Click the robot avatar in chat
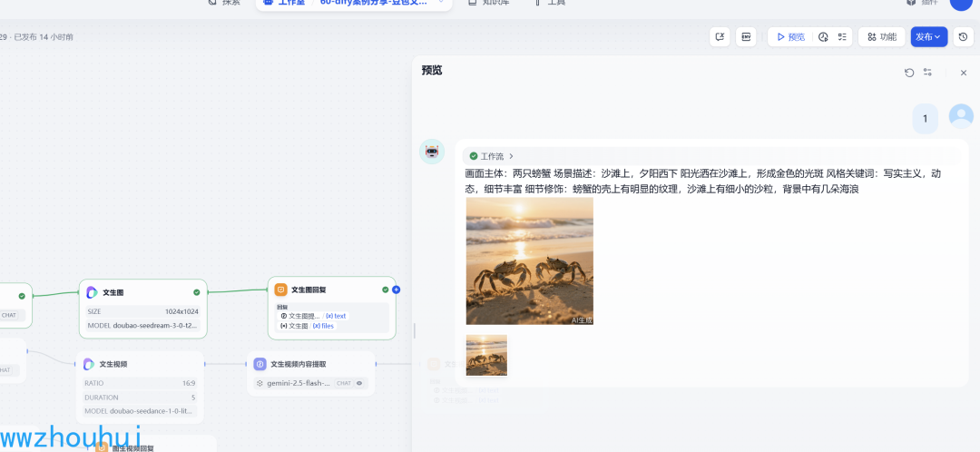 click(x=432, y=152)
